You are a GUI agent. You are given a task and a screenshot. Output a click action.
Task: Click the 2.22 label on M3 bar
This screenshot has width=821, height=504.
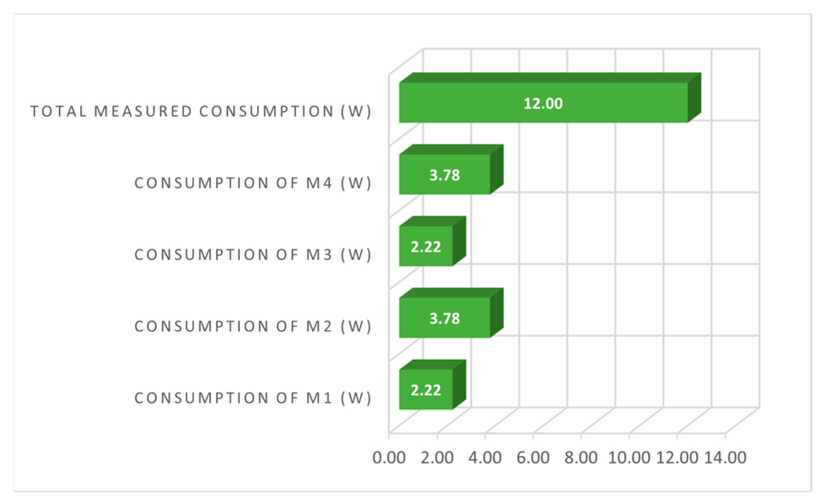coord(426,247)
